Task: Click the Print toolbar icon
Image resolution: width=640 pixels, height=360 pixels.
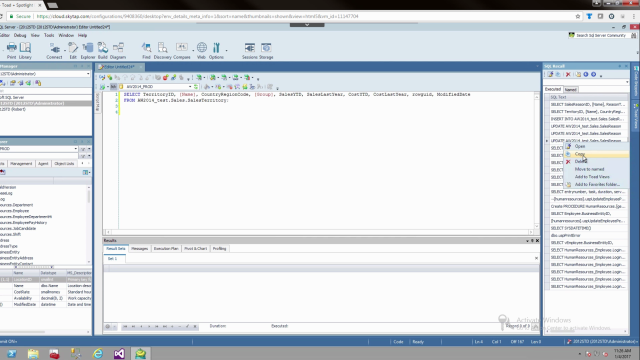Action: [x=11, y=51]
